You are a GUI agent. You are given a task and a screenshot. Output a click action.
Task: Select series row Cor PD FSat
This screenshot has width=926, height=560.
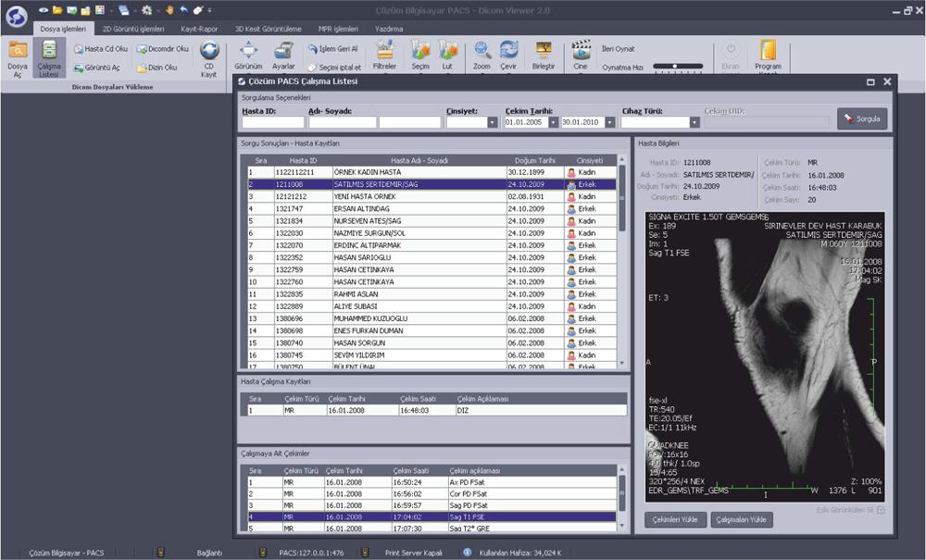click(432, 494)
